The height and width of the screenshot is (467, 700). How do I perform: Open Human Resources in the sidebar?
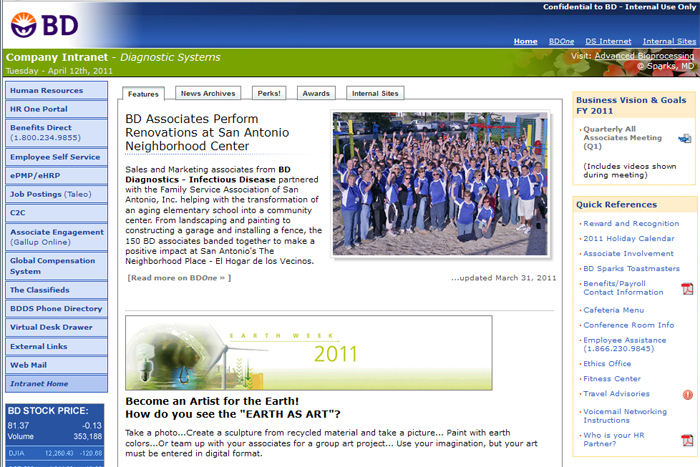(56, 90)
